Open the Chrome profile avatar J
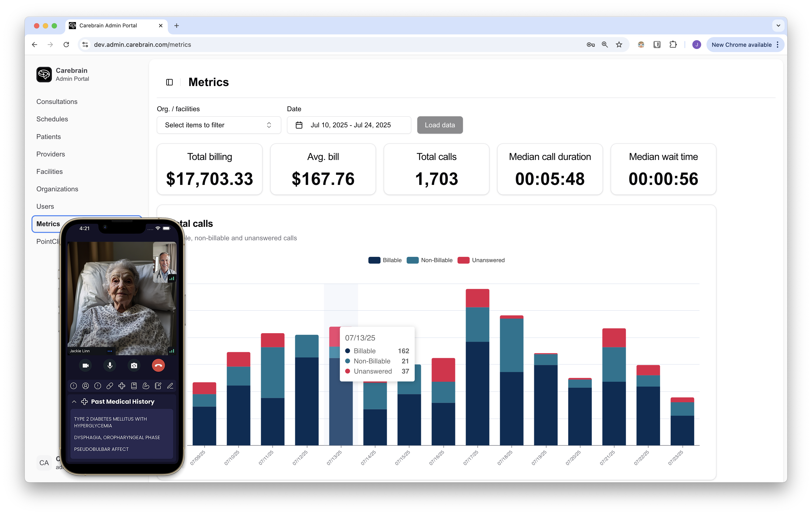Image resolution: width=812 pixels, height=515 pixels. coord(696,45)
